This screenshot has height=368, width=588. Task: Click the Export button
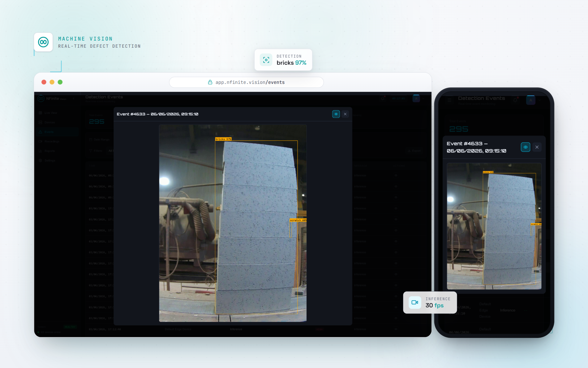(414, 151)
